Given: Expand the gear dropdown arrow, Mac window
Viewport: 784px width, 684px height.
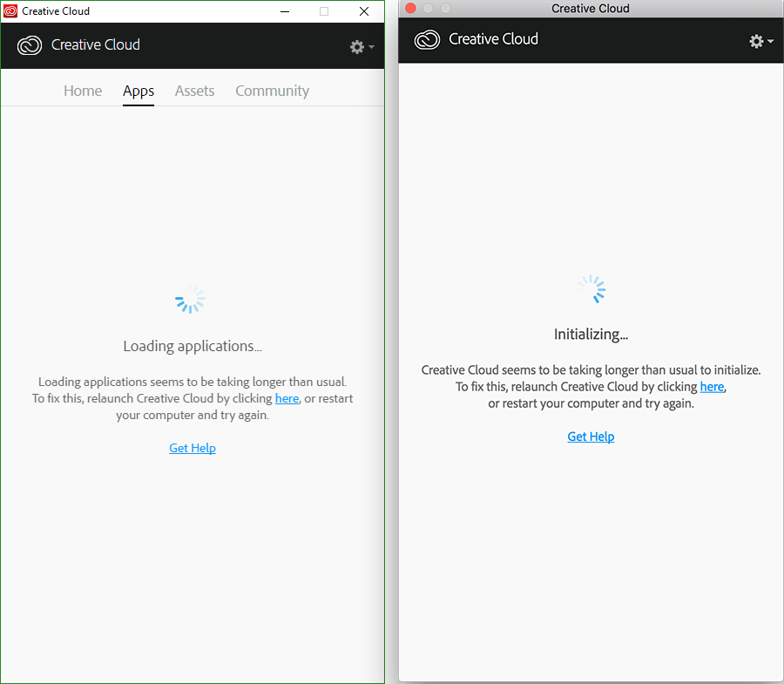Looking at the screenshot, I should 769,40.
